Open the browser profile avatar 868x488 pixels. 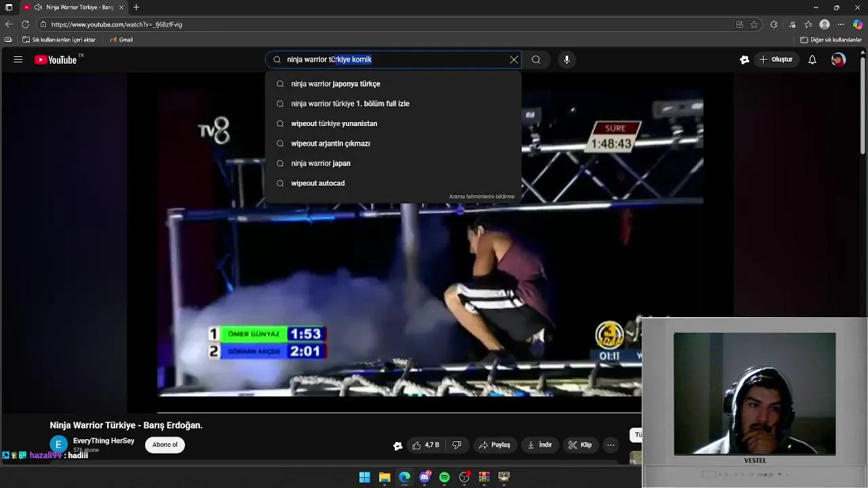coord(825,24)
